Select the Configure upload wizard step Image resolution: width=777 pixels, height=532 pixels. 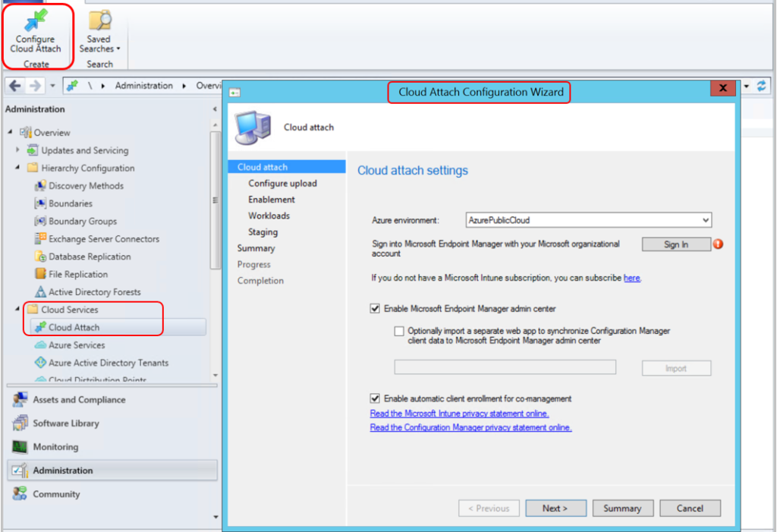click(x=282, y=184)
